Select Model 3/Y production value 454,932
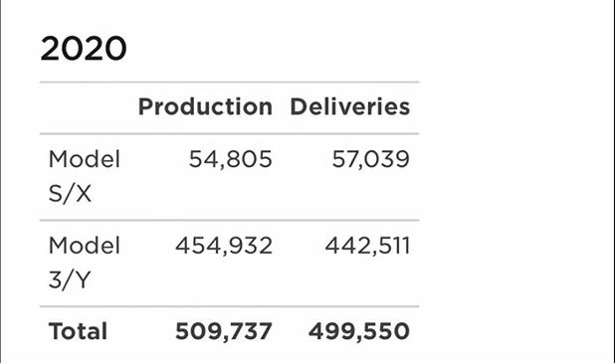The image size is (615, 364). point(224,246)
